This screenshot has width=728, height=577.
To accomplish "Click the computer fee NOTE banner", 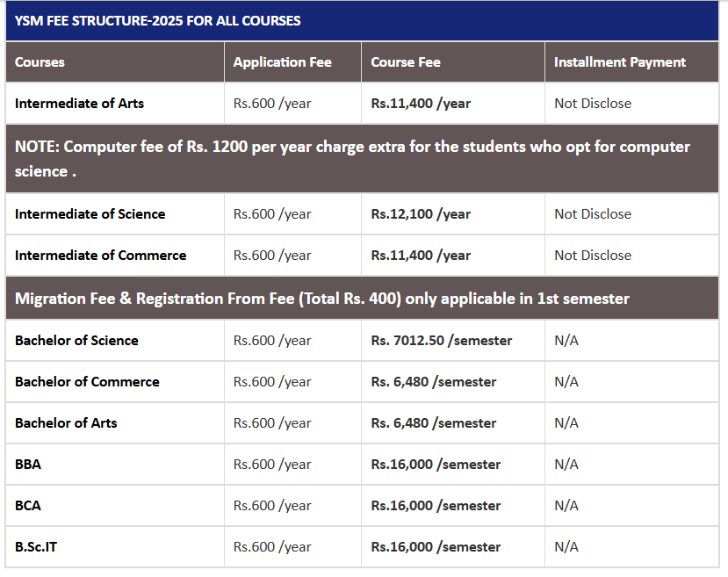I will pyautogui.click(x=352, y=159).
